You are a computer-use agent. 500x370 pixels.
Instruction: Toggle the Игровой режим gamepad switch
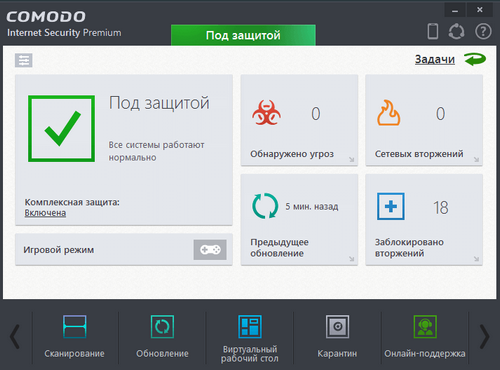click(x=210, y=250)
